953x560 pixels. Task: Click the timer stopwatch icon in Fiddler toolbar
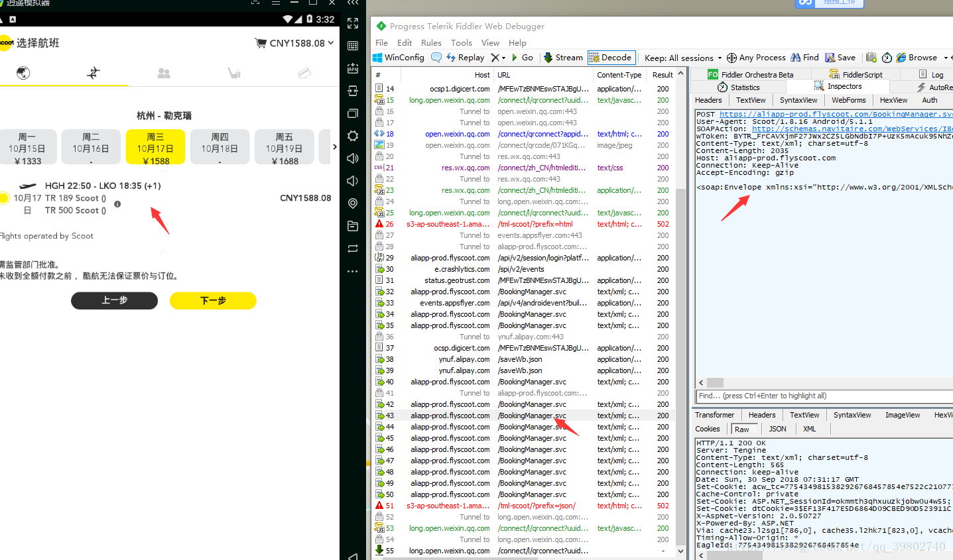pos(887,58)
